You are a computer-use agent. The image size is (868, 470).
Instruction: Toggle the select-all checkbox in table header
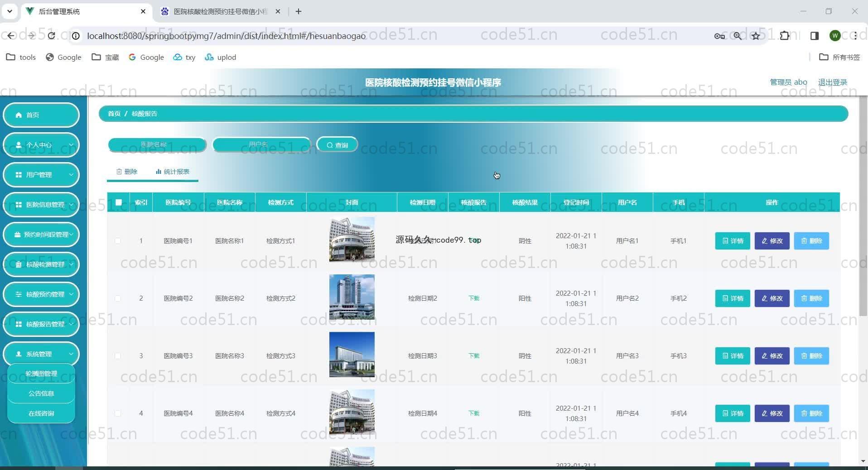pos(119,202)
